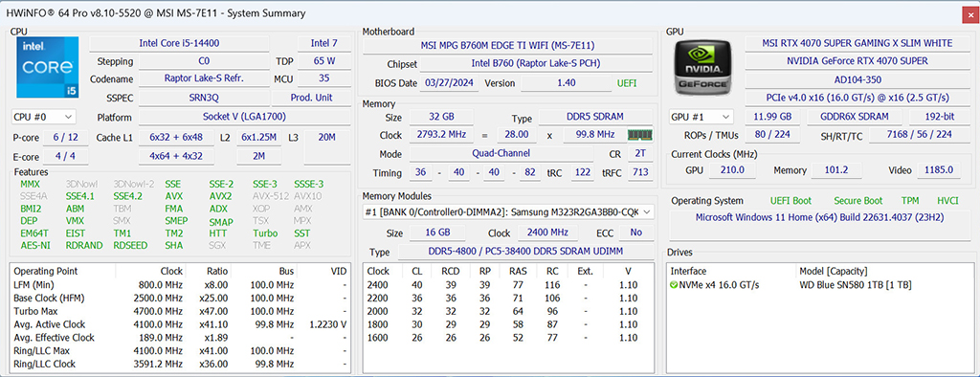Click the L3 cache 20M field
Viewport: 980px width, 377px height.
327,147
